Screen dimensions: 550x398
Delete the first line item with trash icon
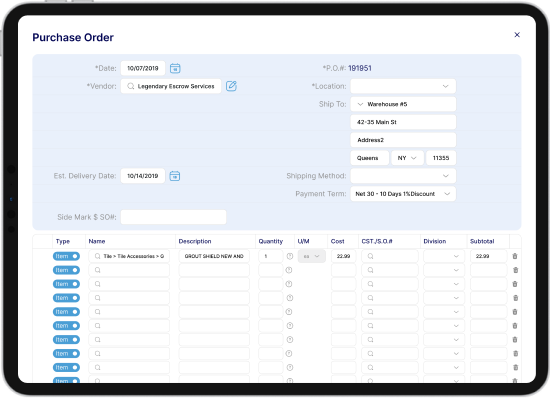[515, 256]
